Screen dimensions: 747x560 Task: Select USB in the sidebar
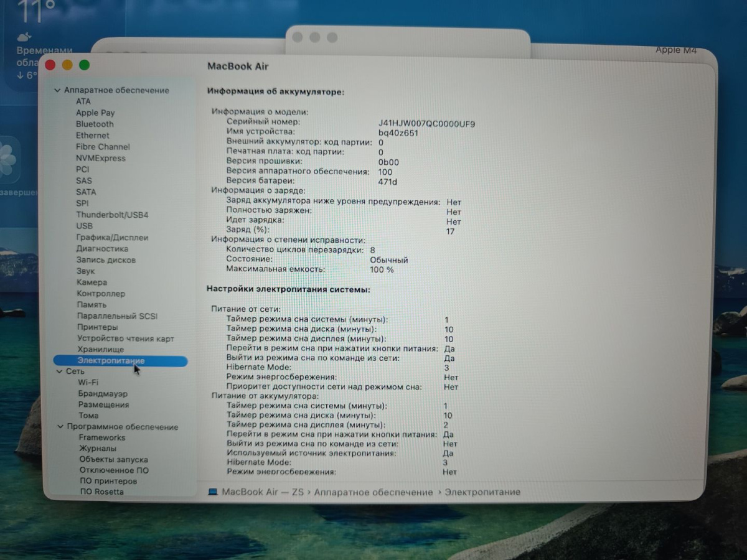coord(85,226)
